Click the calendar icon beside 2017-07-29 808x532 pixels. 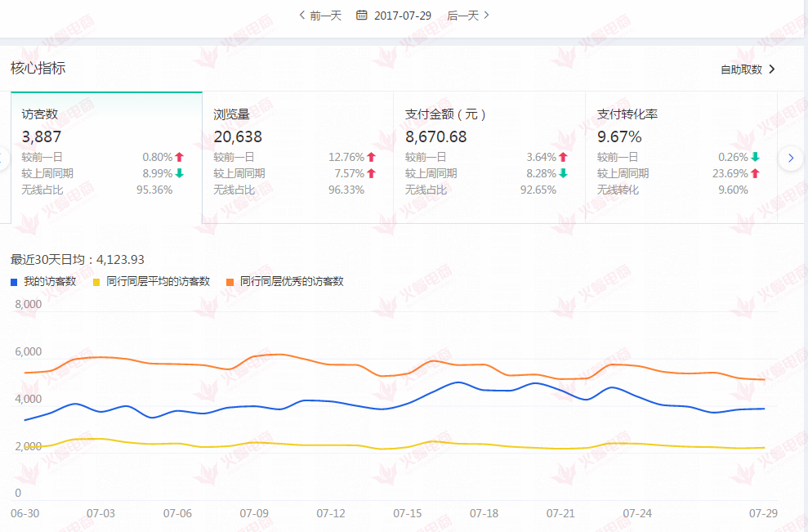[361, 16]
